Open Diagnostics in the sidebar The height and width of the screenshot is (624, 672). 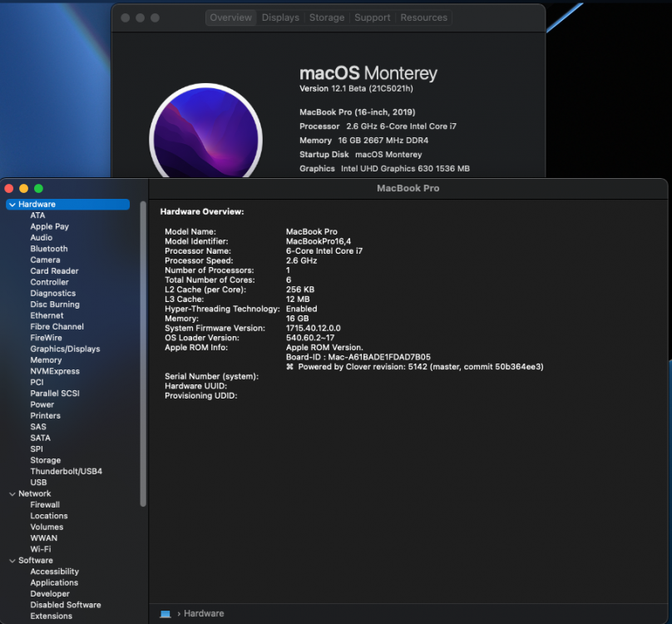52,294
